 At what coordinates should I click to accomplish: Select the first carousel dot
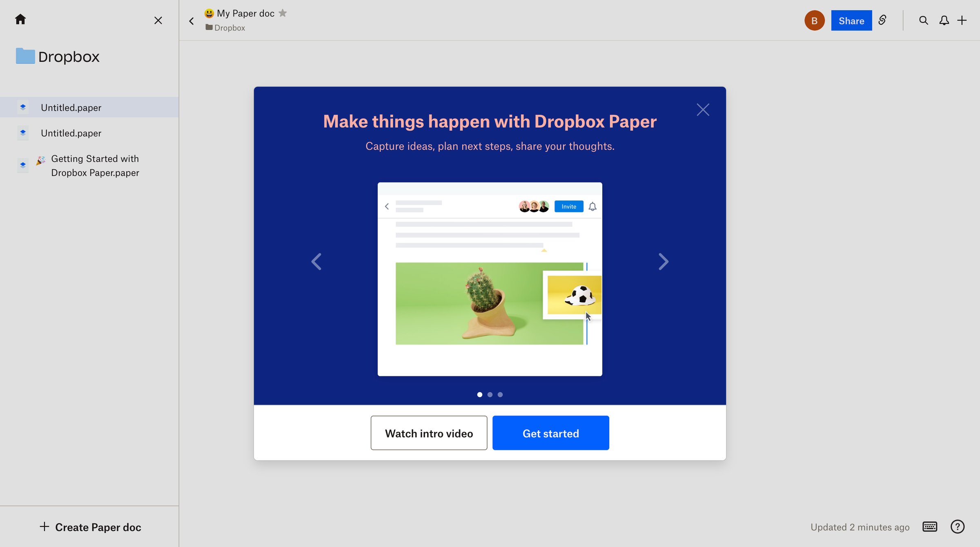tap(480, 394)
